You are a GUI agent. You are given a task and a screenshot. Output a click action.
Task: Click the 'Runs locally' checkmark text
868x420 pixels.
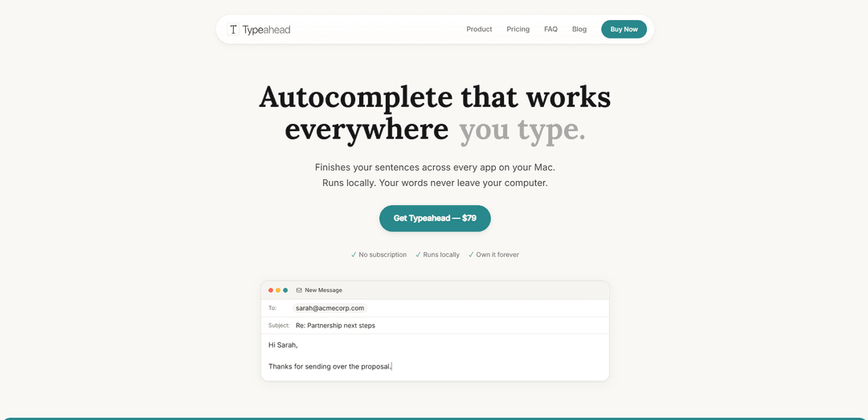(x=437, y=255)
